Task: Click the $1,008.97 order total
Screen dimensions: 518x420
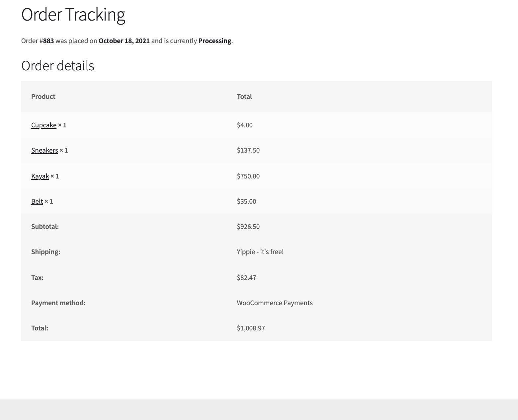Action: tap(251, 328)
